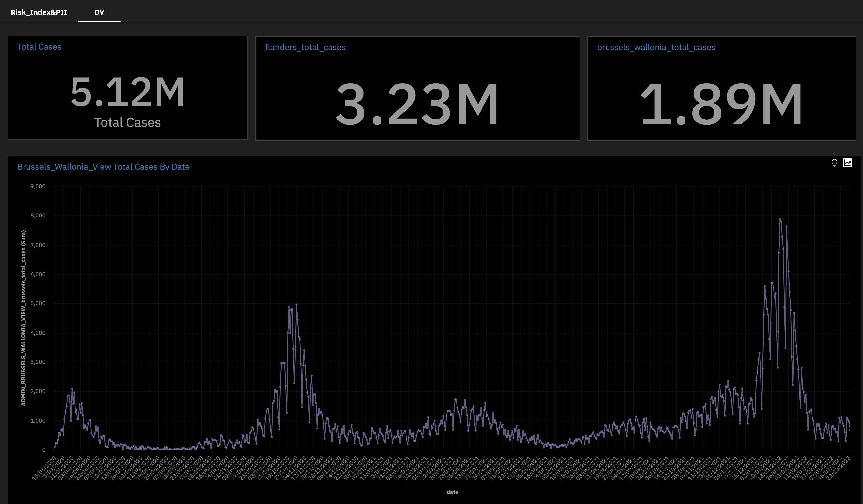Viewport: 863px width, 504px height.
Task: Click the Total Cases widget title
Action: [39, 47]
